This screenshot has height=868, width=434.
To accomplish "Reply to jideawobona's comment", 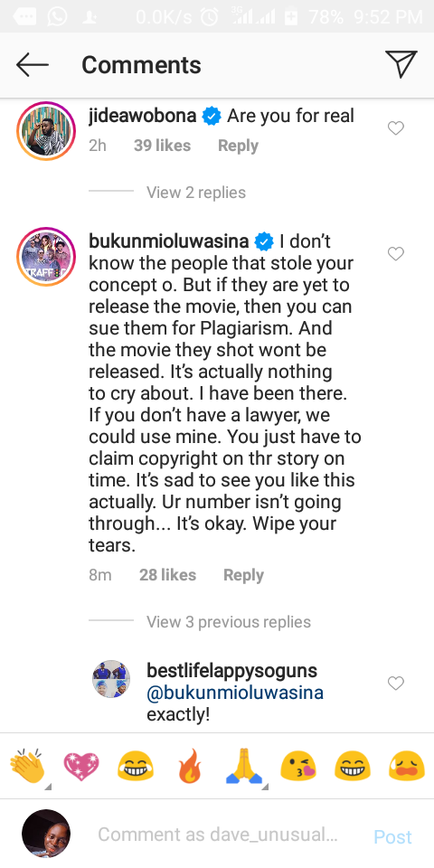I will click(x=238, y=146).
